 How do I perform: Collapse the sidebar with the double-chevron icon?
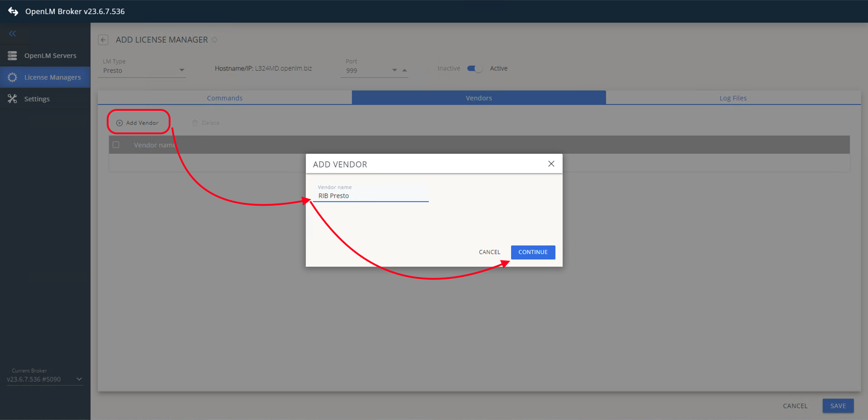click(x=12, y=33)
